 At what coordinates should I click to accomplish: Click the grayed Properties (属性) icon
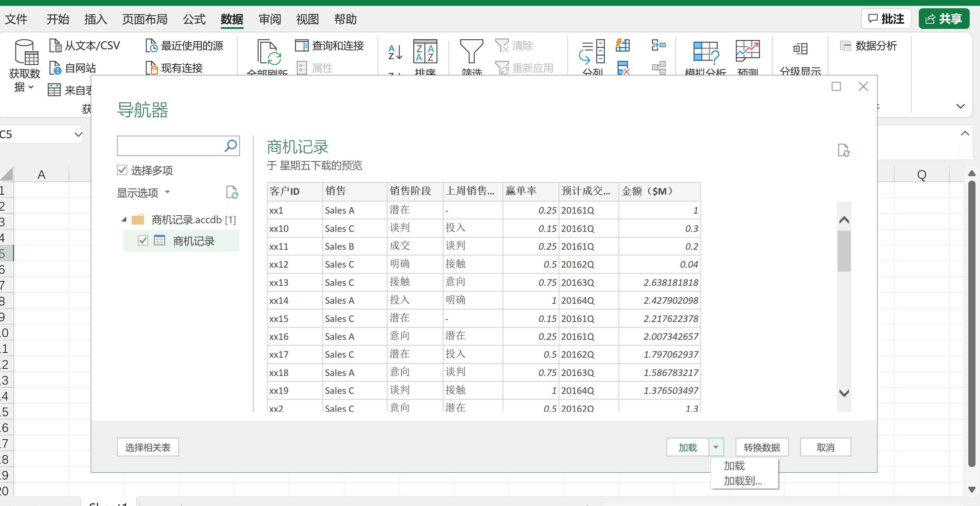302,68
